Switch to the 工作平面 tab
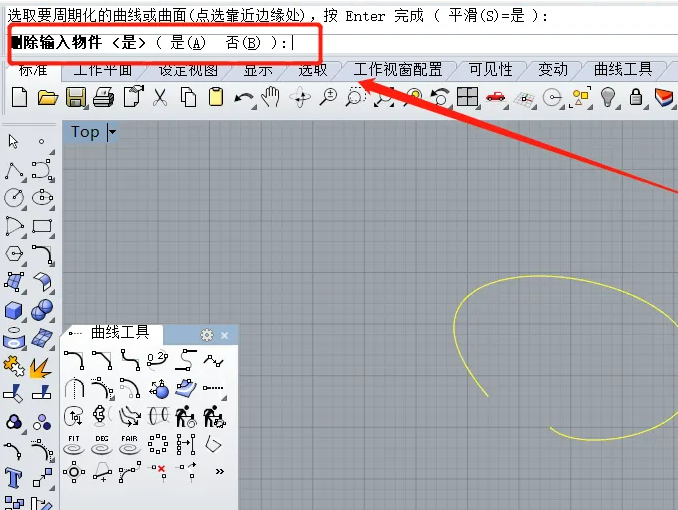The height and width of the screenshot is (510, 678). pos(102,70)
